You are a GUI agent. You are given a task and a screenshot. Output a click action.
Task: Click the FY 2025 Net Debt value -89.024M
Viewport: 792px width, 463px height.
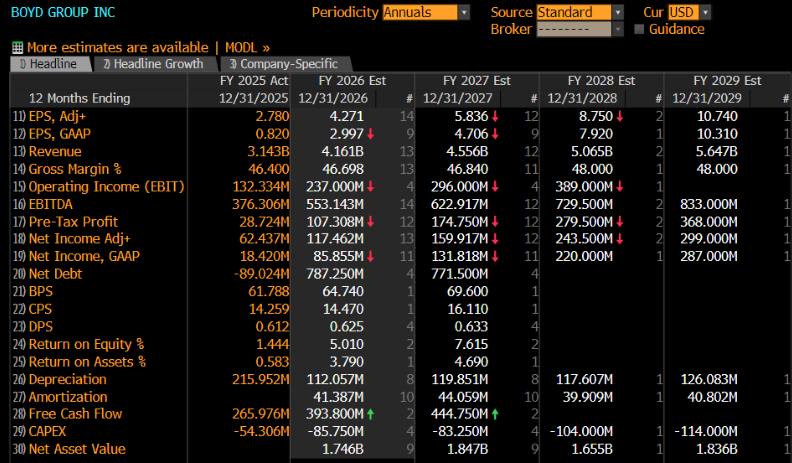click(x=261, y=274)
